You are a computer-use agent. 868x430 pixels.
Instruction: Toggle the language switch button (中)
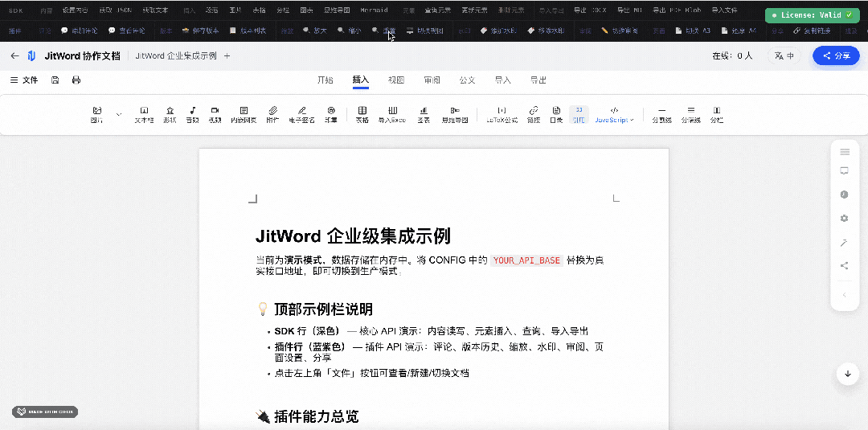pyautogui.click(x=784, y=56)
